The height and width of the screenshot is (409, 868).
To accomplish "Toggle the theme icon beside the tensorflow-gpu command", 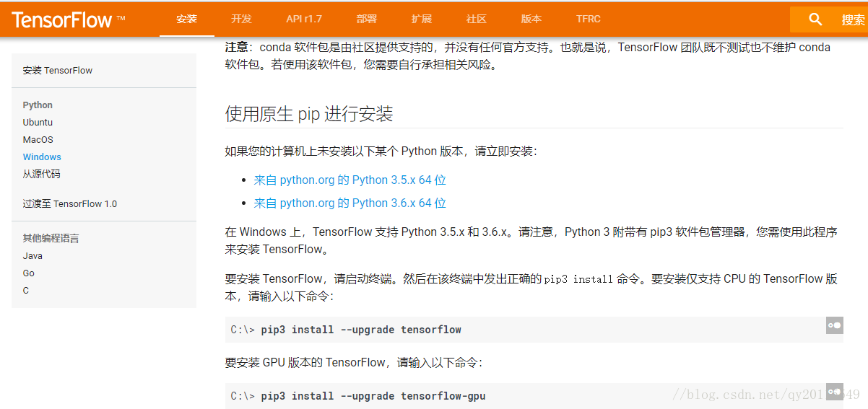I will [834, 392].
